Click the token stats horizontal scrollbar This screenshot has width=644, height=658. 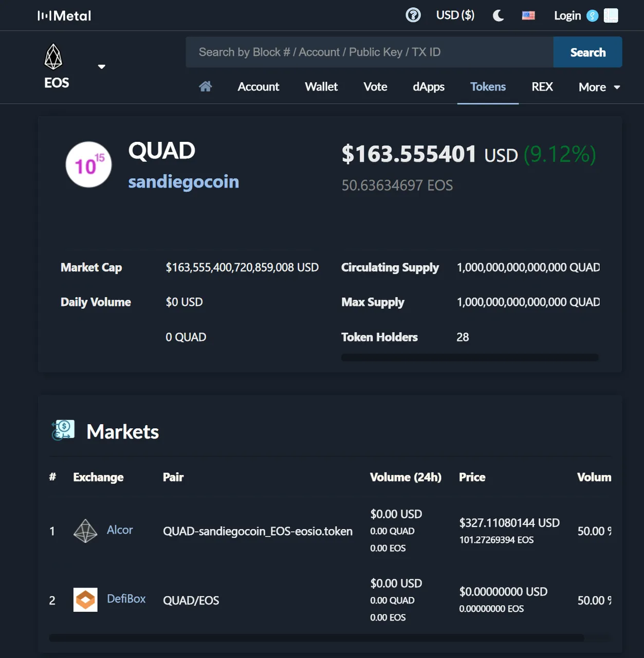pos(470,357)
